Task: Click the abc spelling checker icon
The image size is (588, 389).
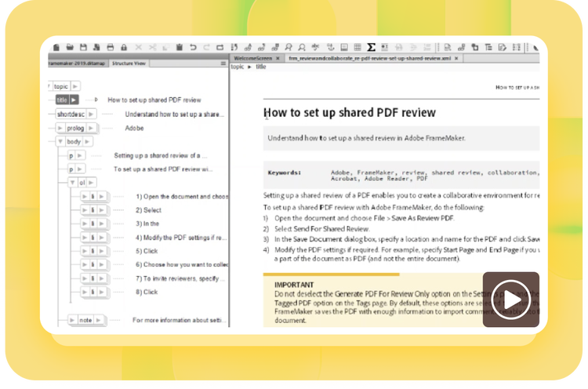Action: click(315, 47)
